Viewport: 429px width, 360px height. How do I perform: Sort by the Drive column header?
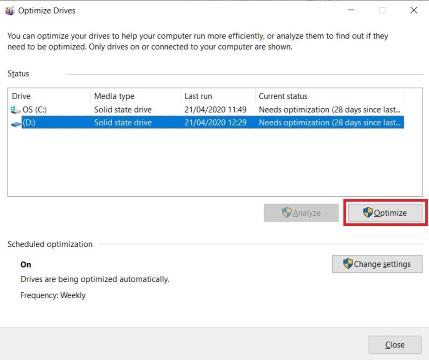[50, 96]
